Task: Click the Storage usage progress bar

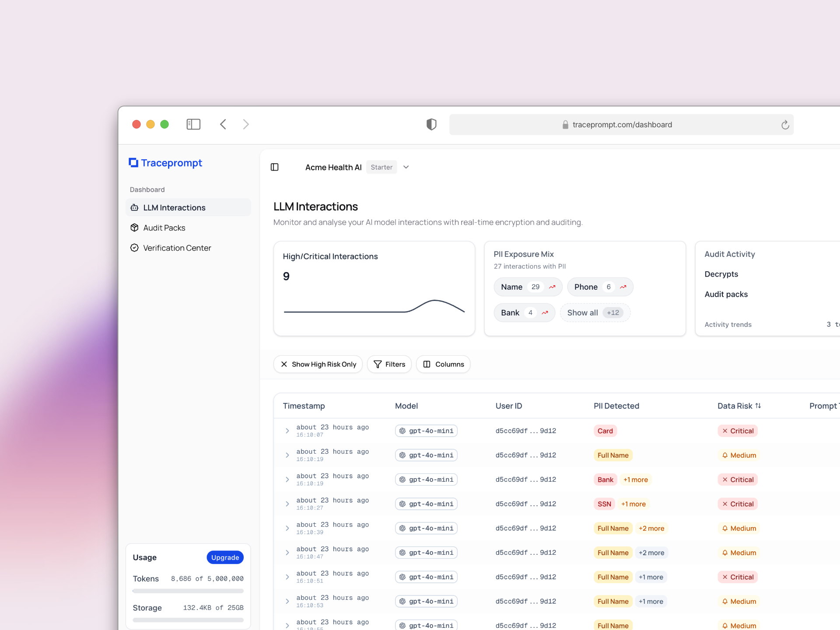Action: click(188, 620)
